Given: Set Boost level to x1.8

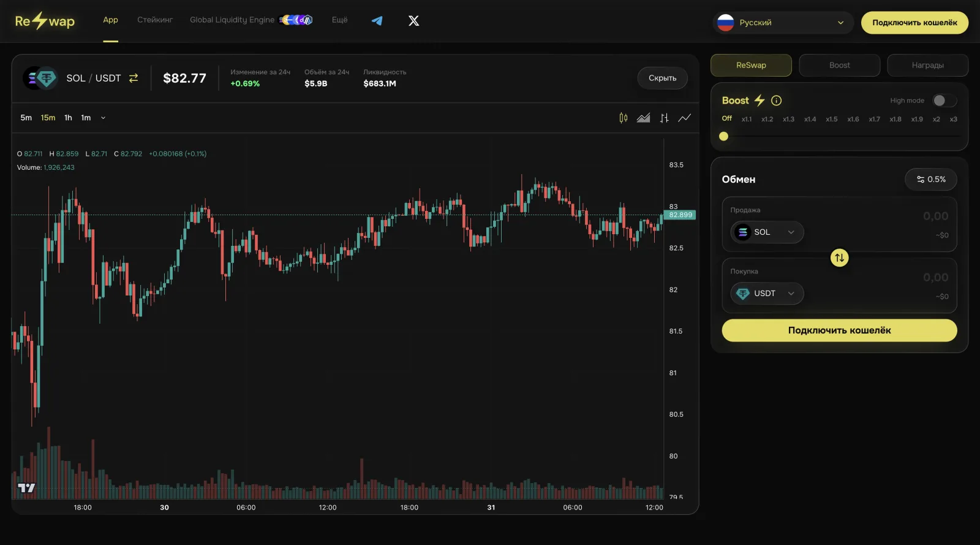Looking at the screenshot, I should tap(895, 119).
